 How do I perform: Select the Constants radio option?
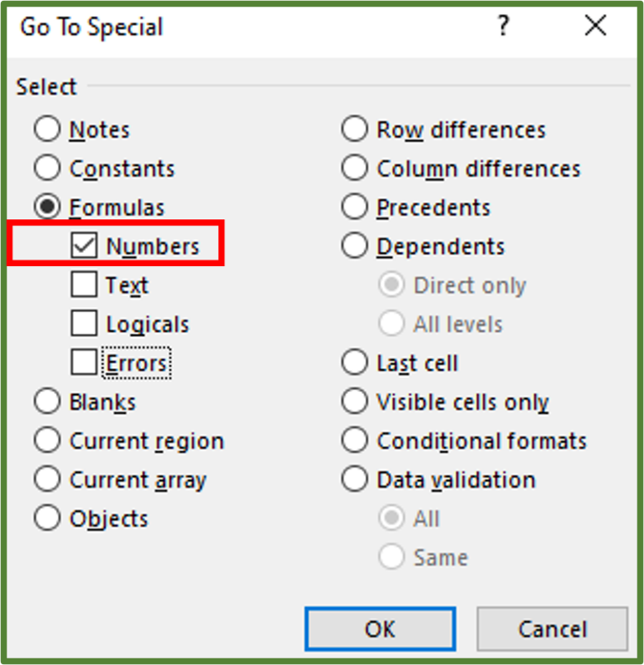click(x=47, y=169)
